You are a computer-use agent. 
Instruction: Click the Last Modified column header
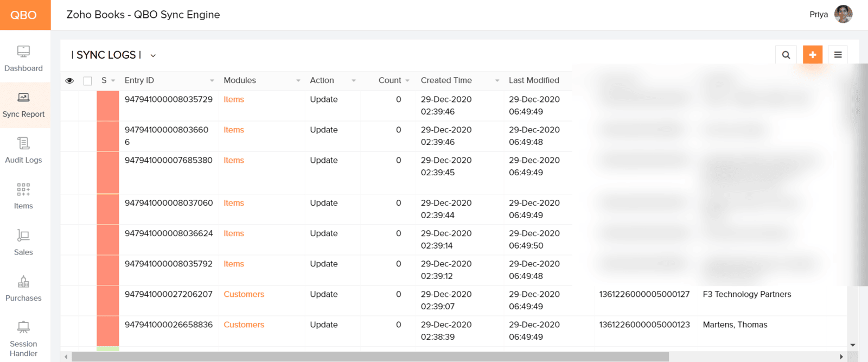click(x=534, y=80)
